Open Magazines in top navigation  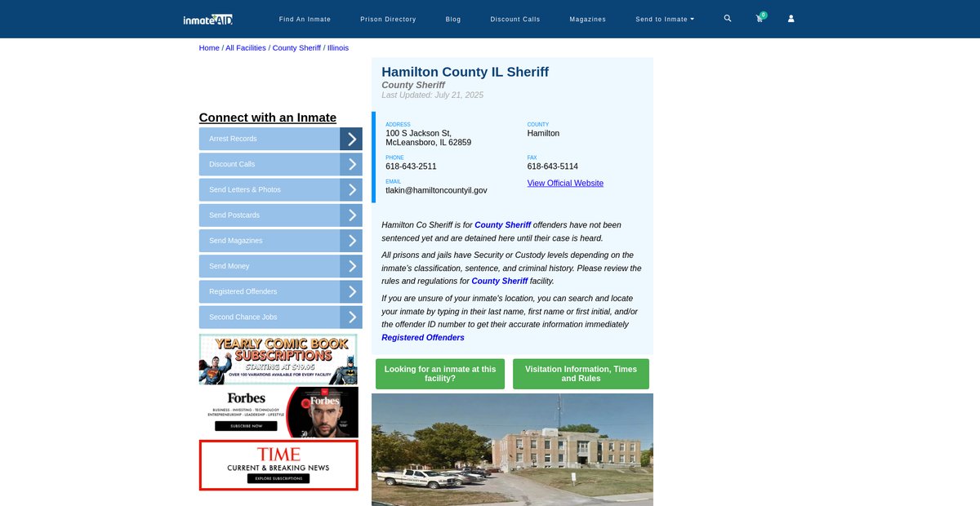(x=587, y=19)
